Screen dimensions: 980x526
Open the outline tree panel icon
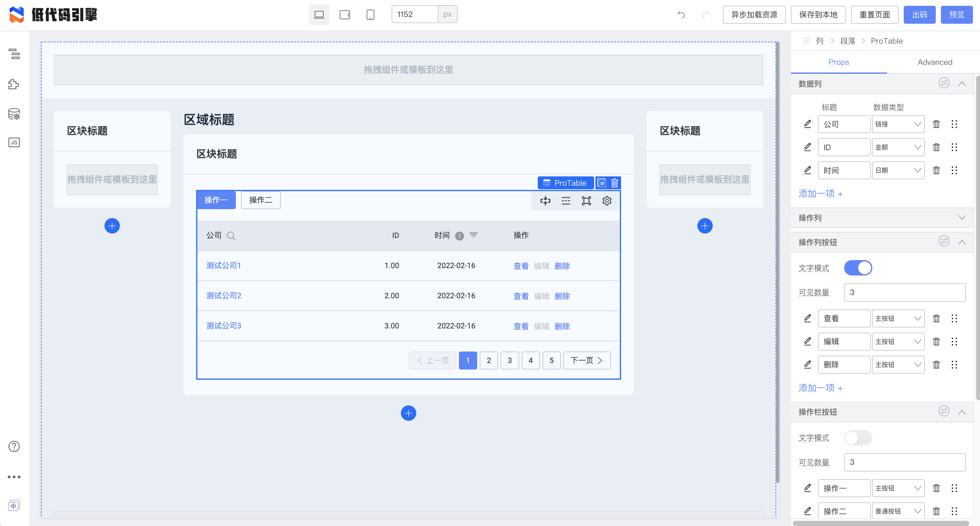click(14, 54)
